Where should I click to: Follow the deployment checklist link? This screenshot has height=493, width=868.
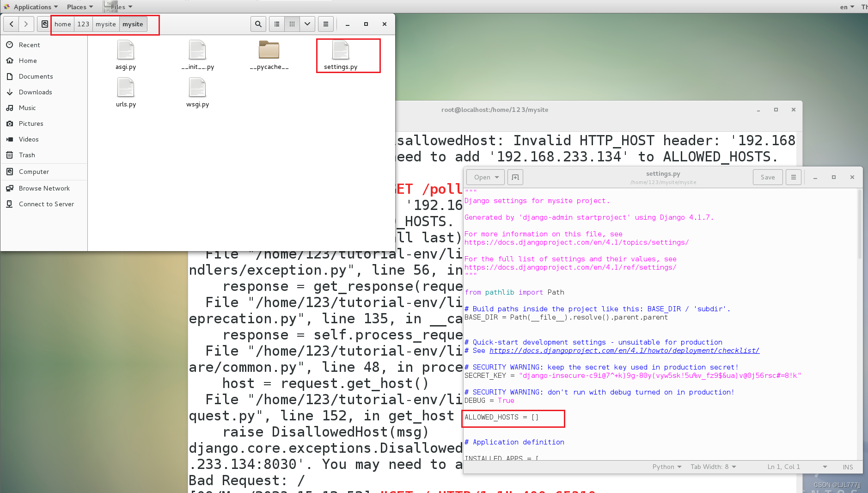[x=624, y=351]
